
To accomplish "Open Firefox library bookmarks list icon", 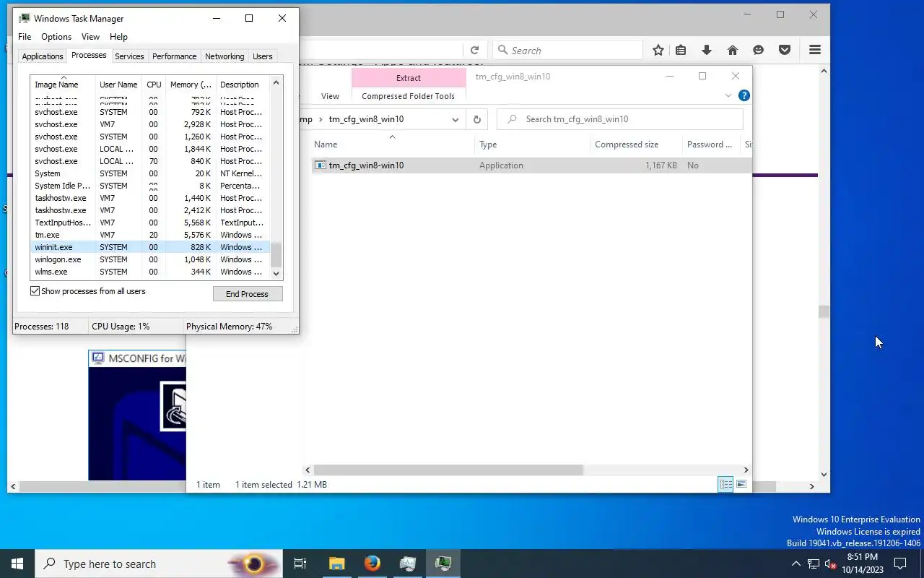I will coord(681,50).
